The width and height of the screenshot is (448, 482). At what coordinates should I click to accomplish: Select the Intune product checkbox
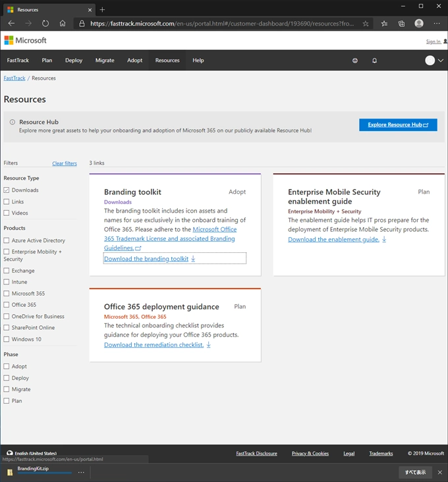[7, 282]
